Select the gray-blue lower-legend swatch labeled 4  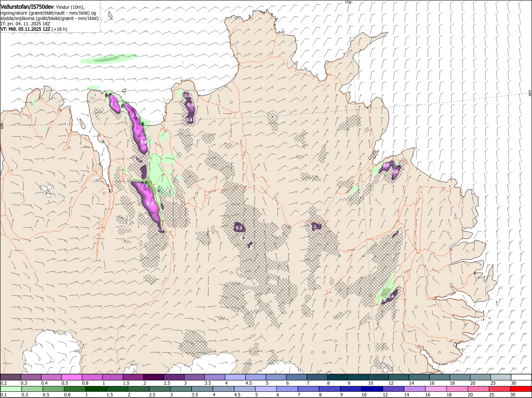[x=223, y=389]
